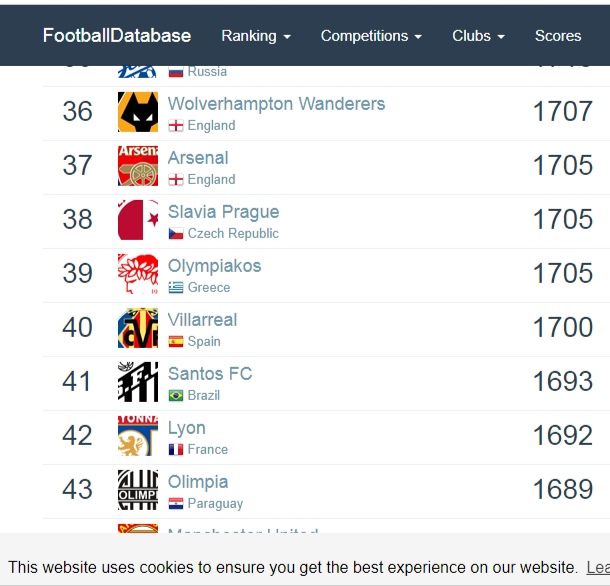Click the Learn more cookie link

coord(597,567)
